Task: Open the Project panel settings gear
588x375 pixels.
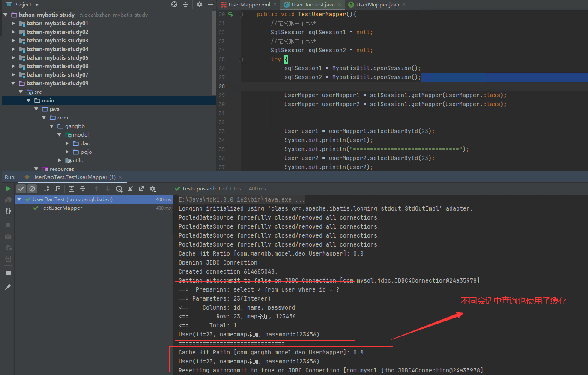Action: click(200, 4)
